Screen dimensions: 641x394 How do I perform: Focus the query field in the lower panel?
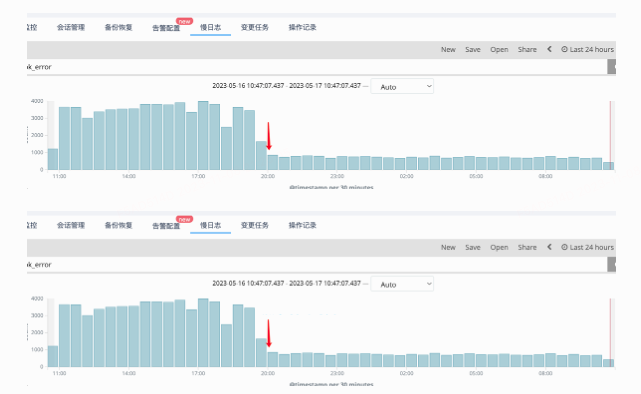coord(317,264)
